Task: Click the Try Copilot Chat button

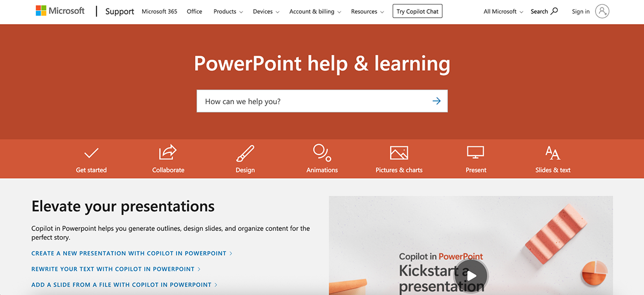Action: point(418,11)
